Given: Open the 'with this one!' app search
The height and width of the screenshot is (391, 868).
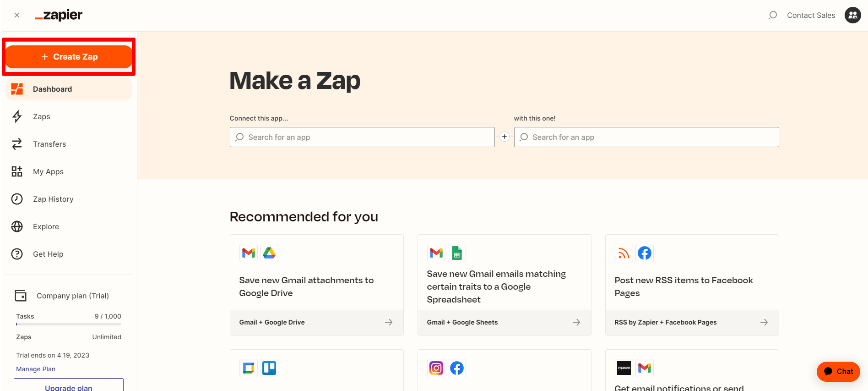Looking at the screenshot, I should click(x=646, y=137).
